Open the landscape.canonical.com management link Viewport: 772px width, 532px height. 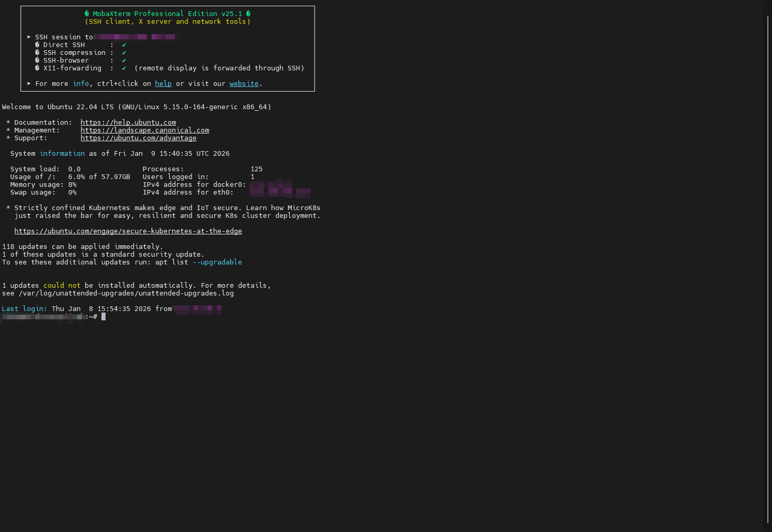144,130
